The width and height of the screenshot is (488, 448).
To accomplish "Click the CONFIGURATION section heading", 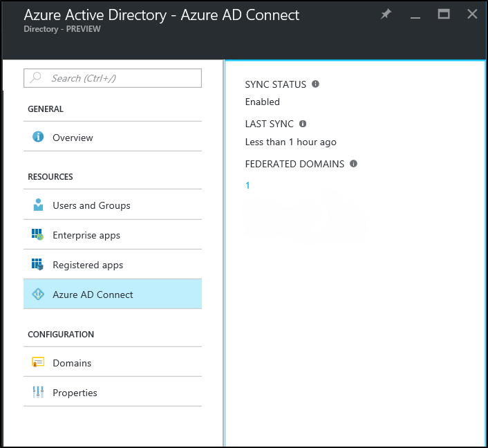I will pyautogui.click(x=61, y=334).
